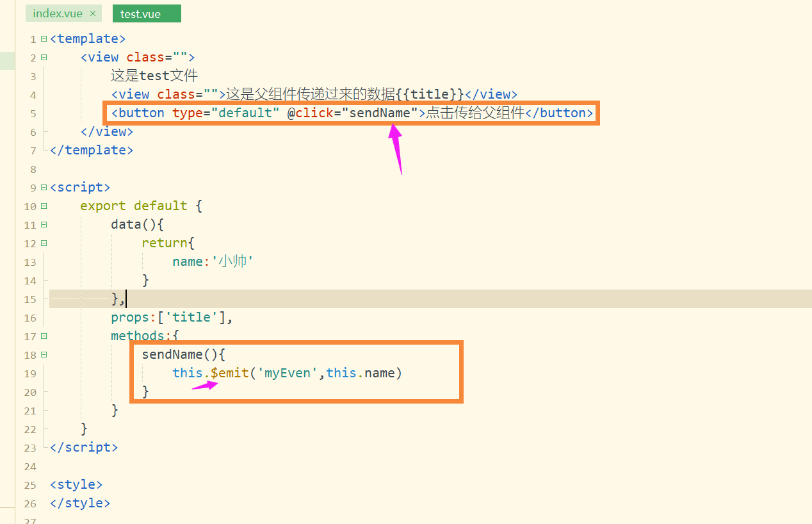Click the "export" keyword on line 10
The height and width of the screenshot is (524, 812).
click(103, 206)
